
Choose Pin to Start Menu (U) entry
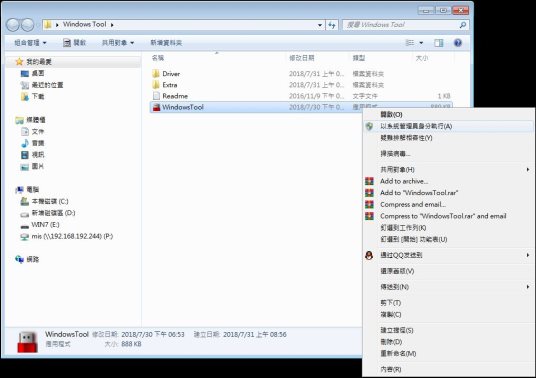coord(448,239)
